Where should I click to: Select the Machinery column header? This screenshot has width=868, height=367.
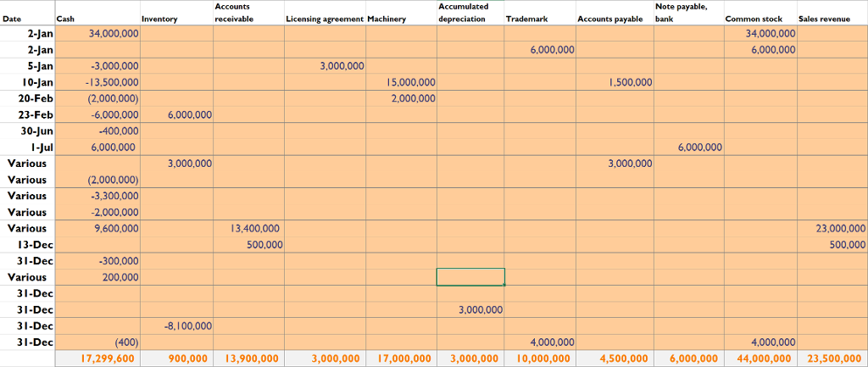click(x=401, y=14)
